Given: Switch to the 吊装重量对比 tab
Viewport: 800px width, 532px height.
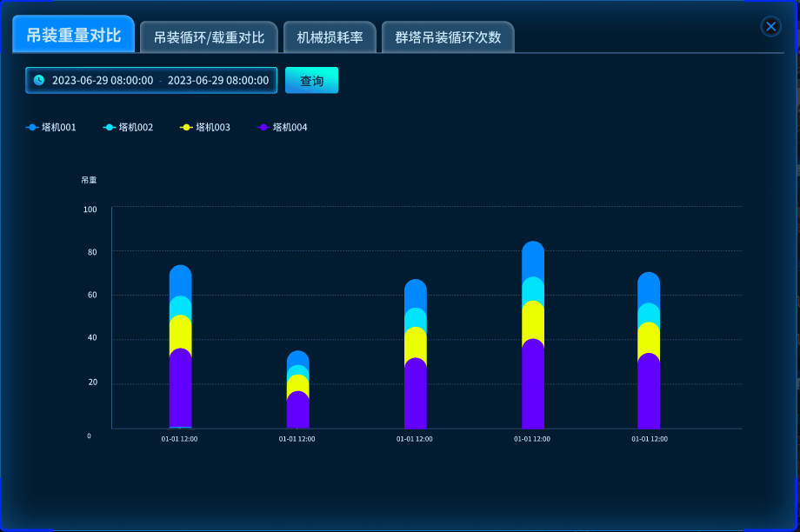Looking at the screenshot, I should [x=74, y=36].
